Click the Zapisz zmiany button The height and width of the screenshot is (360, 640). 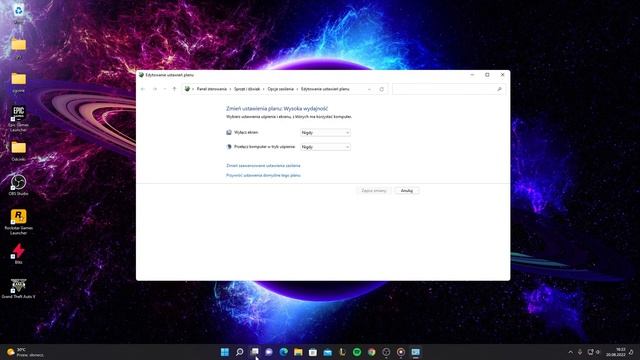[x=374, y=191]
